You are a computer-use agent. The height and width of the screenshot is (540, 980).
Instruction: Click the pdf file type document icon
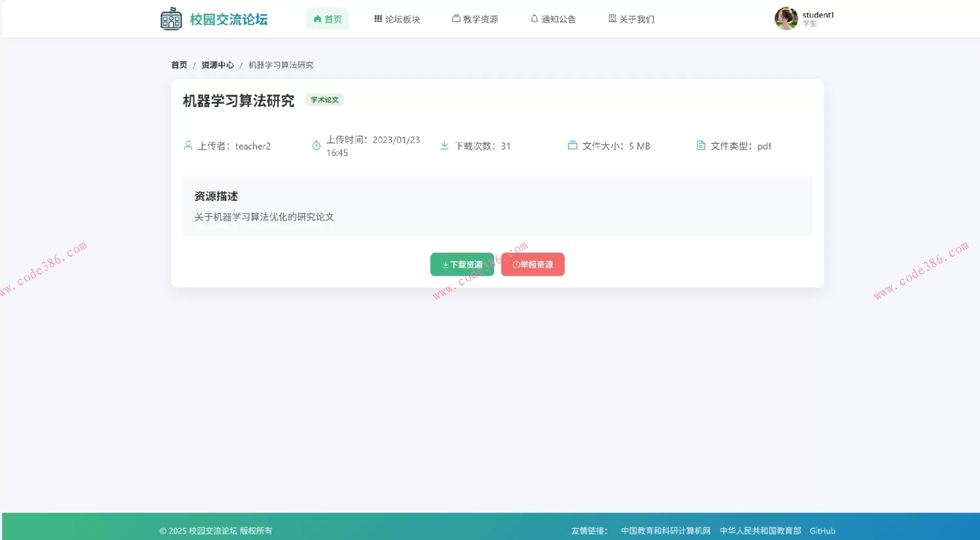pyautogui.click(x=701, y=145)
